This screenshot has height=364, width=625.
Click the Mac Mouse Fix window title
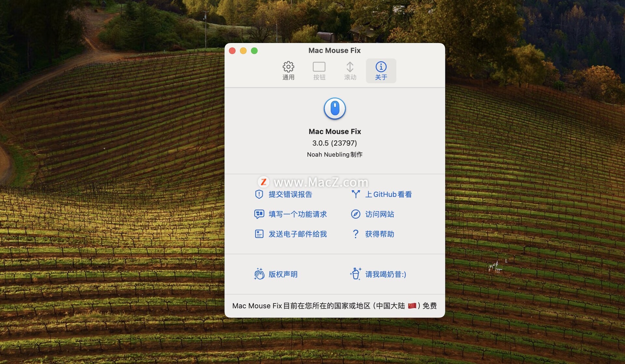[x=335, y=50]
